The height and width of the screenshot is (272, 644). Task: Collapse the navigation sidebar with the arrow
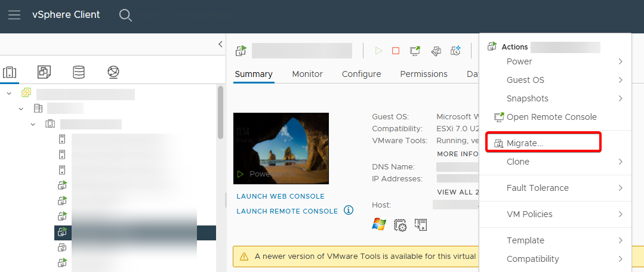click(220, 44)
